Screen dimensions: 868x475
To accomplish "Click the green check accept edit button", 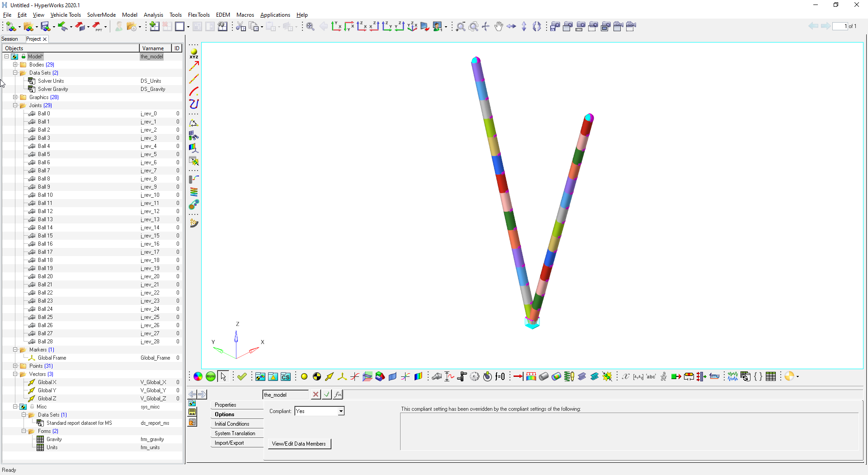I will pyautogui.click(x=326, y=394).
